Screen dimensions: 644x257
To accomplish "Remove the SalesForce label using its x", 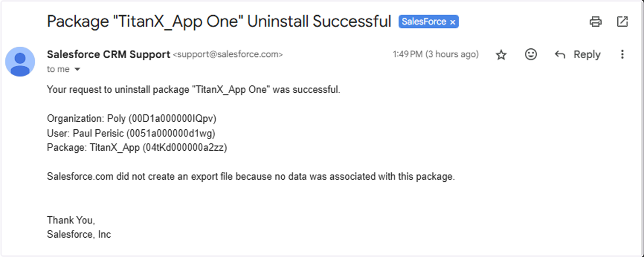I will pyautogui.click(x=452, y=22).
